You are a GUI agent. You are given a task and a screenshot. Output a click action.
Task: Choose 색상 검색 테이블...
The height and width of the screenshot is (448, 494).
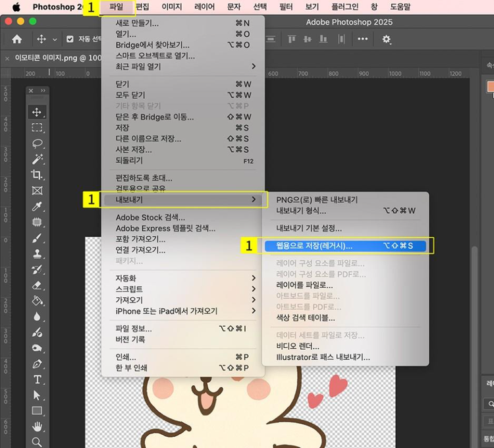[345, 318]
